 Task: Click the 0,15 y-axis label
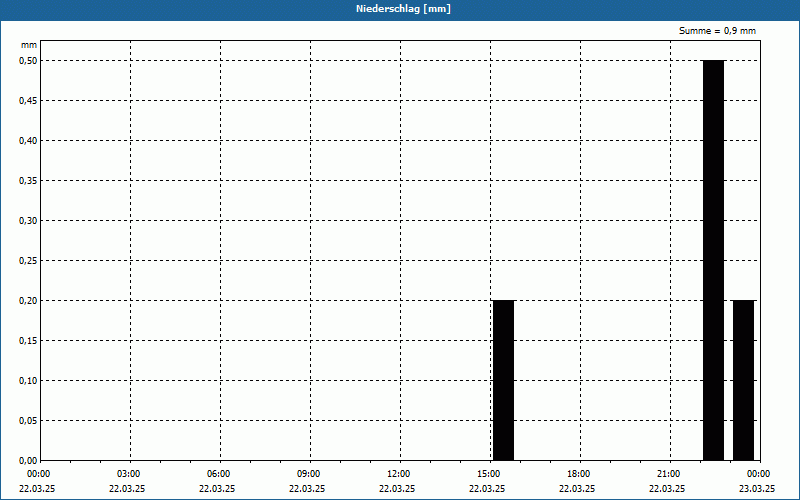pos(28,341)
